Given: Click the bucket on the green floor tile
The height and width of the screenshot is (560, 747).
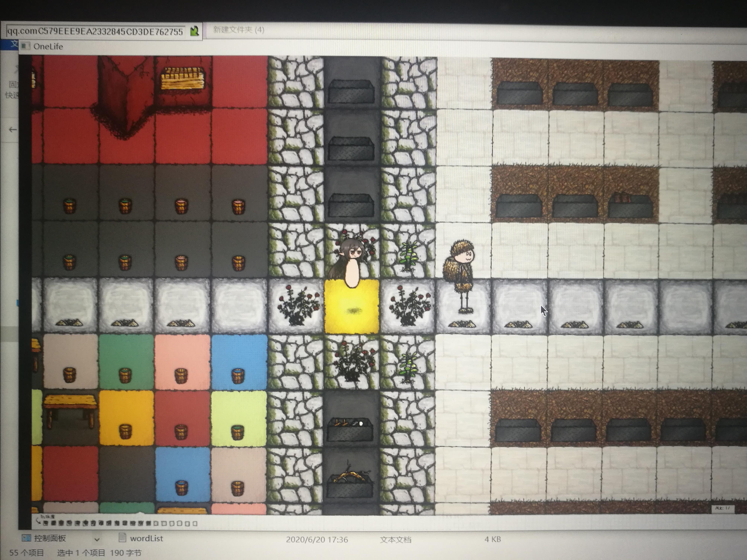Looking at the screenshot, I should click(125, 375).
